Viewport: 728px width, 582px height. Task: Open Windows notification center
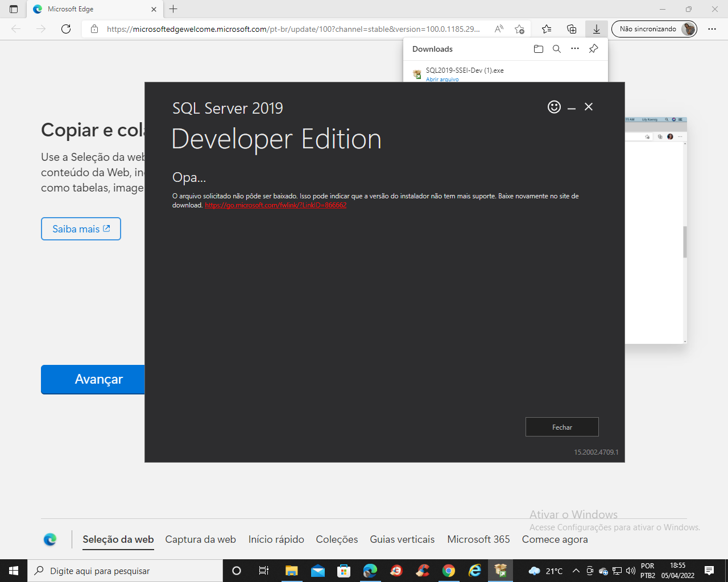(x=709, y=571)
